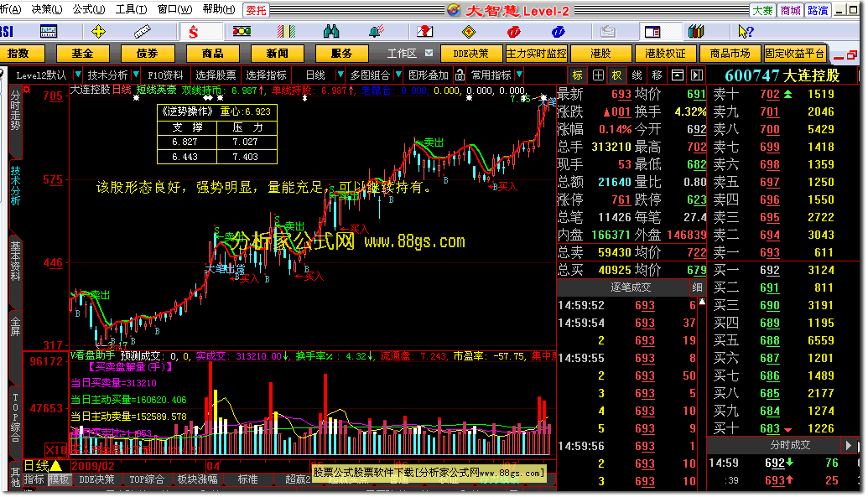Click the 指数 yellow button

point(18,53)
